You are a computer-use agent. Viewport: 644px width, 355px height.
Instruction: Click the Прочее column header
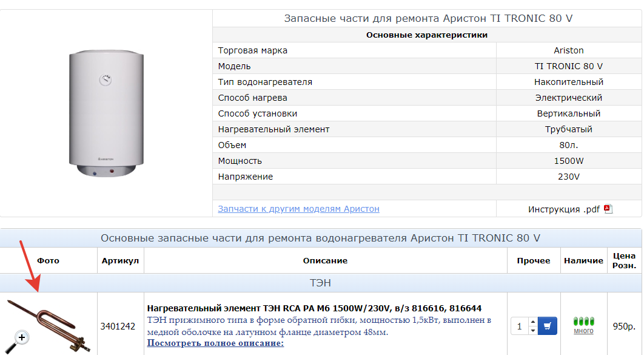[534, 260]
